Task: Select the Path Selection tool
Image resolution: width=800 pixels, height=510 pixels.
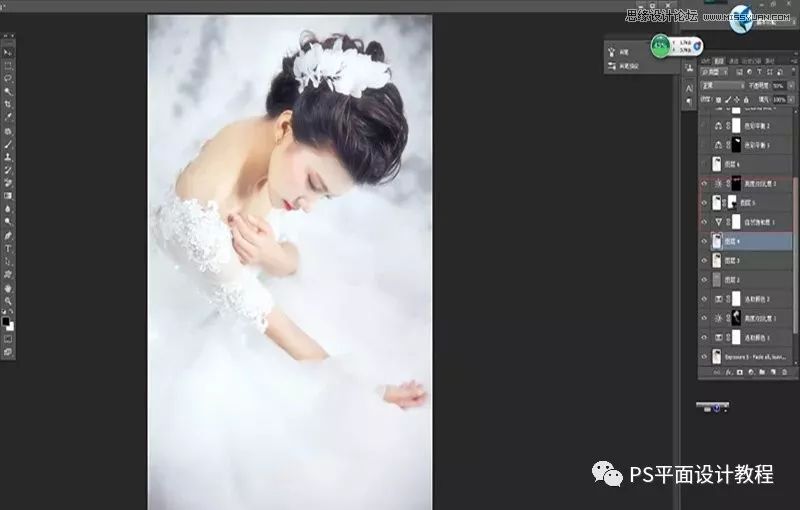Action: [x=8, y=262]
